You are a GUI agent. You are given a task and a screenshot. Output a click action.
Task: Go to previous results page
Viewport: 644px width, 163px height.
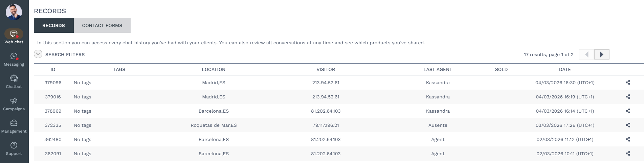(586, 54)
